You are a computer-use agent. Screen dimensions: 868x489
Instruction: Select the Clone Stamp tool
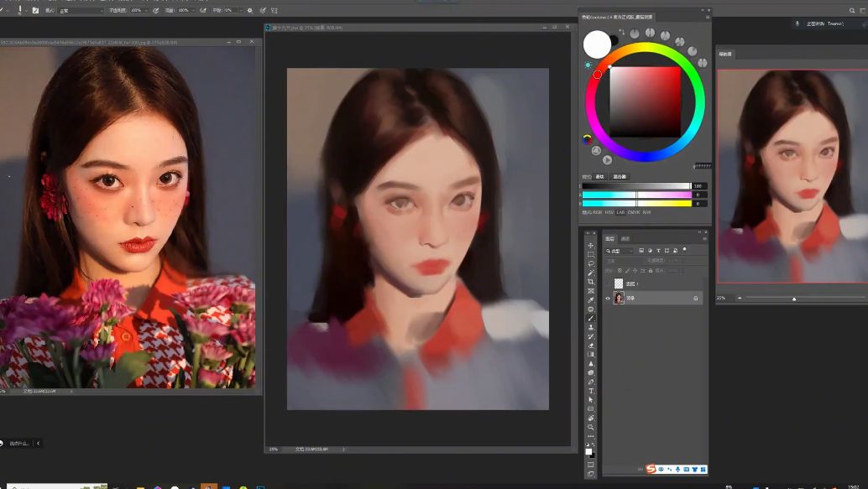coord(591,327)
